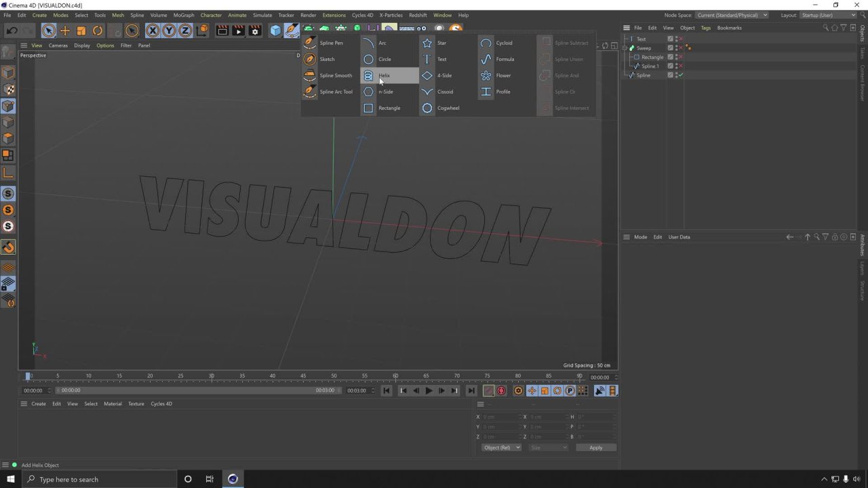This screenshot has width=868, height=488.
Task: Select the Move tool in the top toolbar
Action: click(x=65, y=30)
